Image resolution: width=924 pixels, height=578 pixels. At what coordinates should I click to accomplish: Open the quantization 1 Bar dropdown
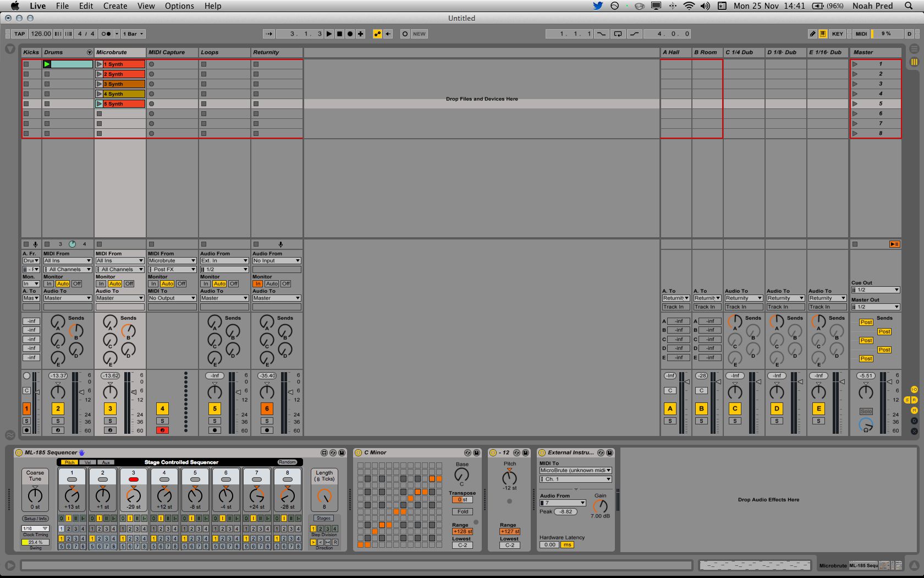(x=133, y=34)
